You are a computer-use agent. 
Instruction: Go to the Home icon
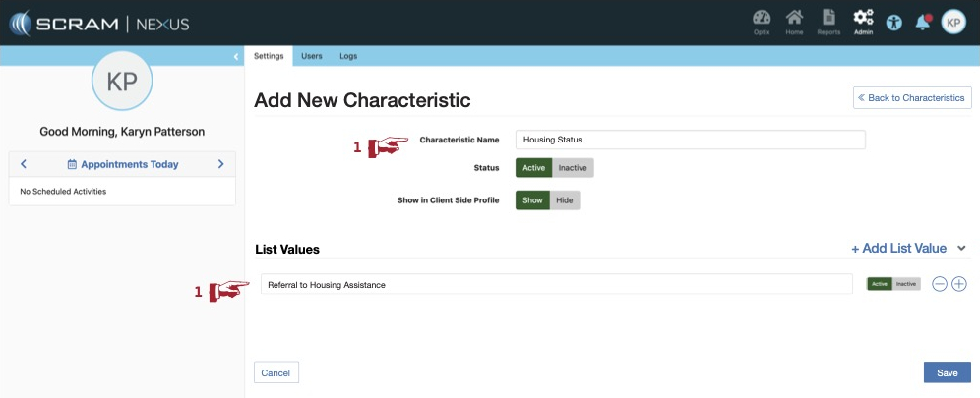(794, 19)
